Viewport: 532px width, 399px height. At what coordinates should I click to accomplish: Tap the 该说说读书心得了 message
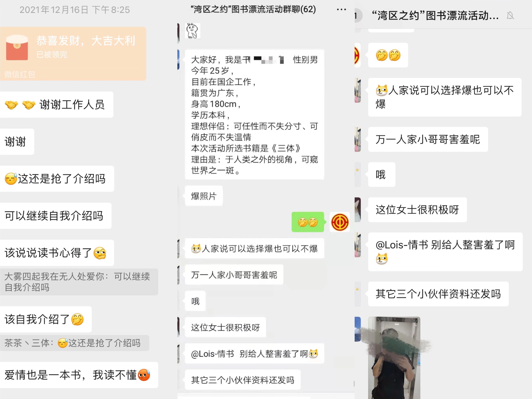click(57, 253)
